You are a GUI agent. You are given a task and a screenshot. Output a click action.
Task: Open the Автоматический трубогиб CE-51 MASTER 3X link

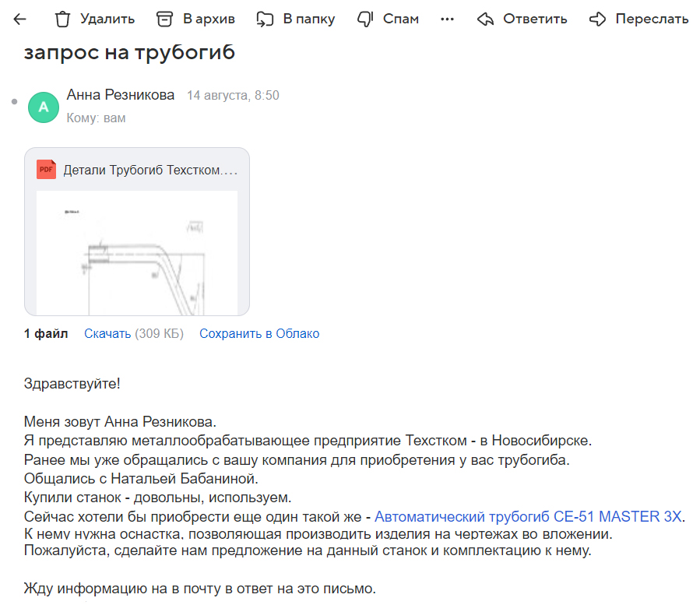click(528, 516)
